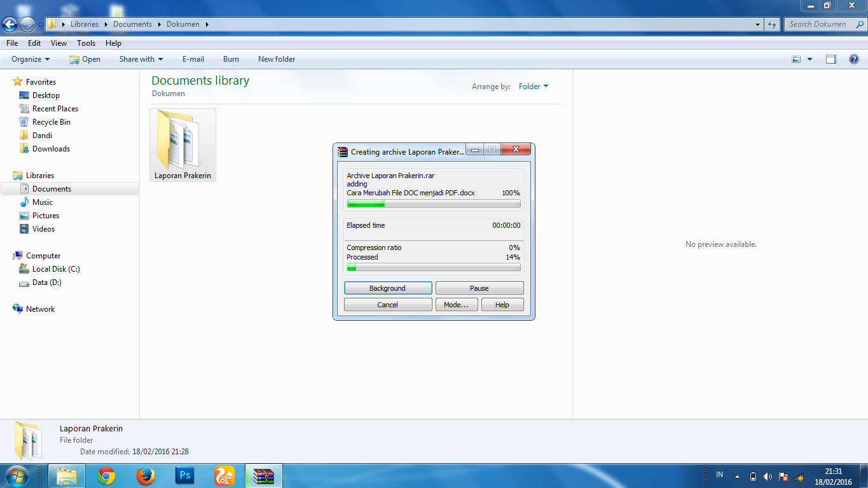Click the E-mail toolbar button

[x=193, y=59]
